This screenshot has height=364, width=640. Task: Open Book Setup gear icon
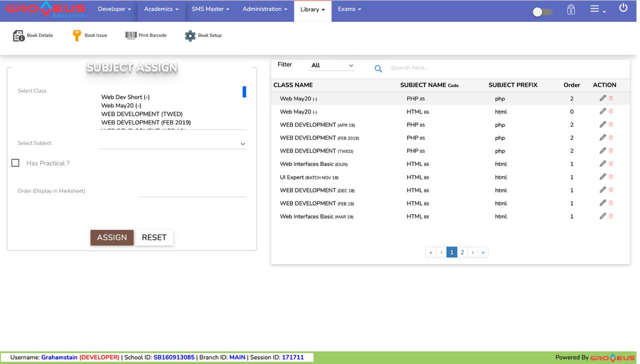click(190, 35)
